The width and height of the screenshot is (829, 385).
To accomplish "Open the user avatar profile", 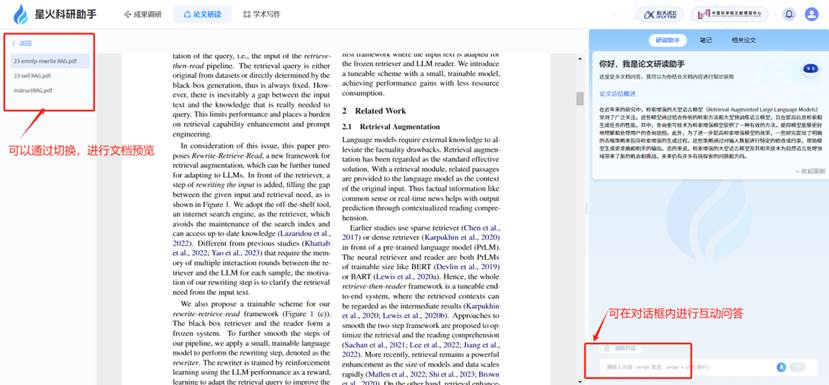I will tap(812, 14).
